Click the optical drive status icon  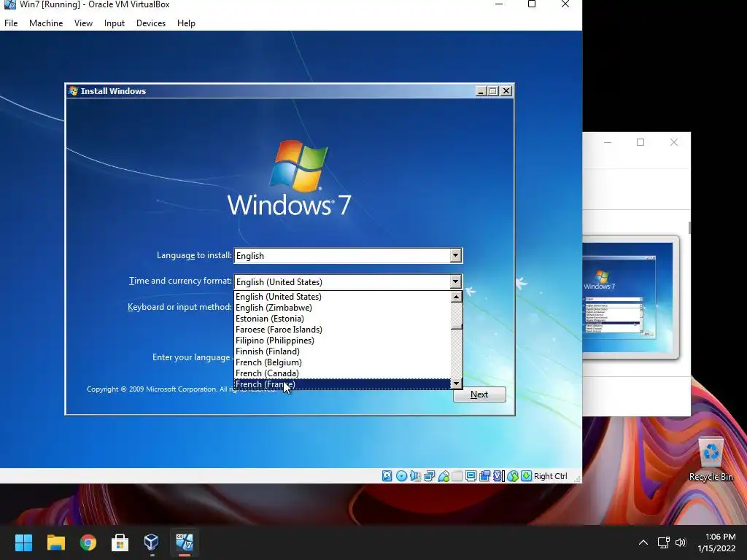click(x=401, y=475)
